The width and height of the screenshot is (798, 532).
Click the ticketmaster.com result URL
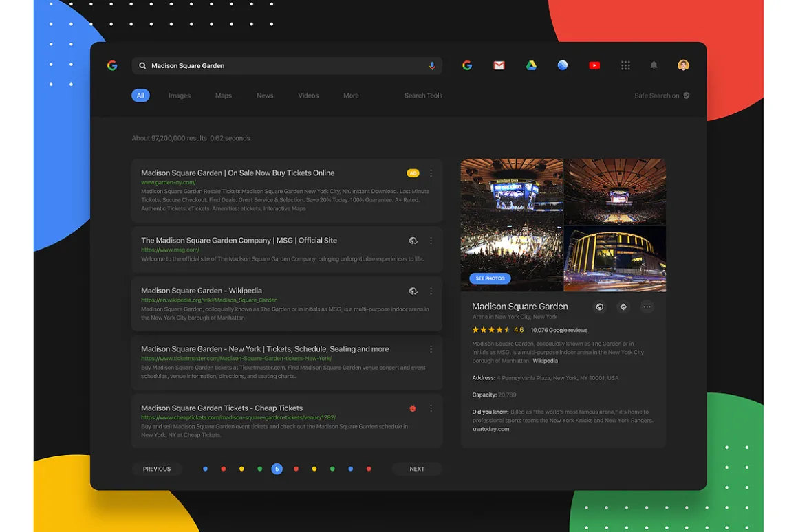[x=236, y=359]
